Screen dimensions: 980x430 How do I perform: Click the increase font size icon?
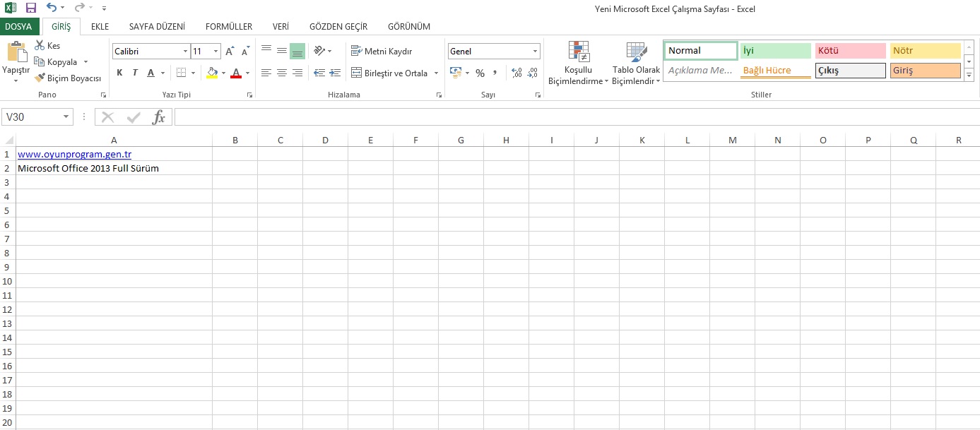[230, 52]
